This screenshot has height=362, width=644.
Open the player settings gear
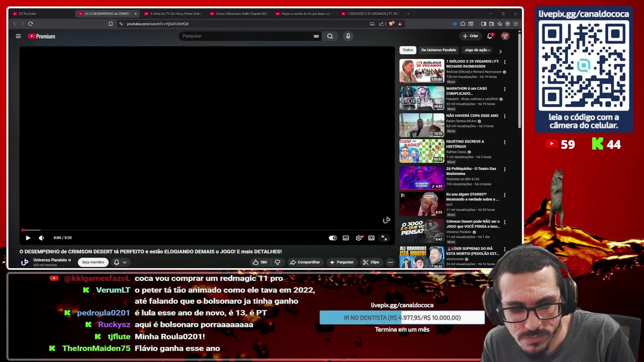pos(359,238)
